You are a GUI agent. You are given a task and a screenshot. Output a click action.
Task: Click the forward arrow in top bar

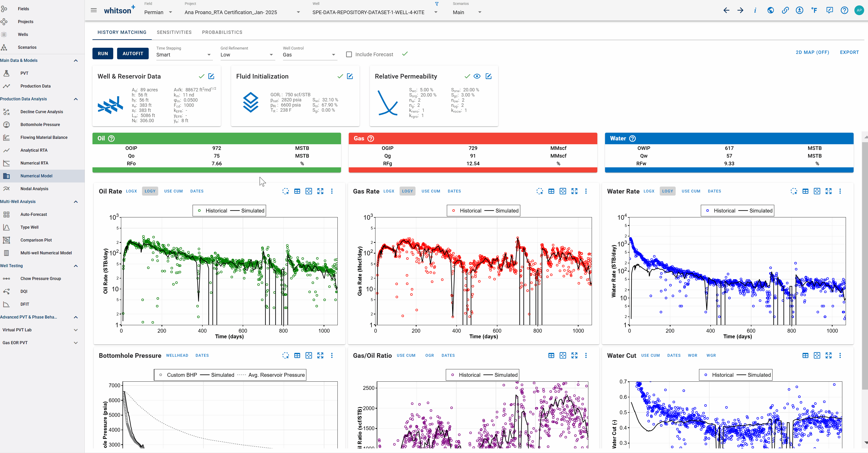pos(740,11)
